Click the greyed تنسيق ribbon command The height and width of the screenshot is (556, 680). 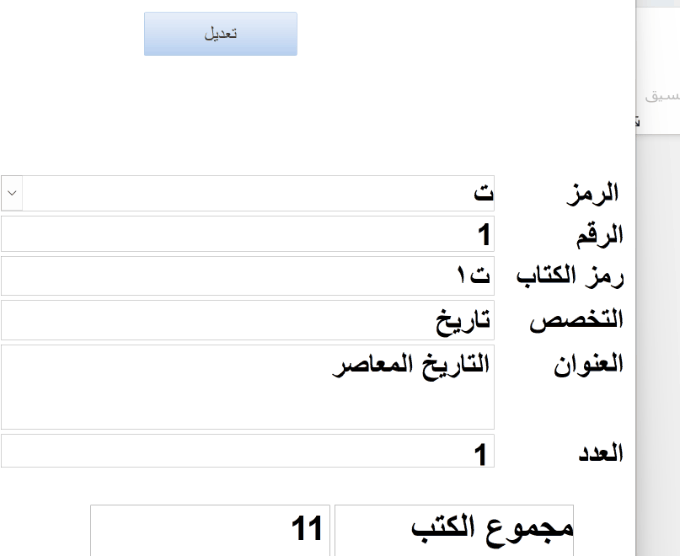[x=662, y=95]
